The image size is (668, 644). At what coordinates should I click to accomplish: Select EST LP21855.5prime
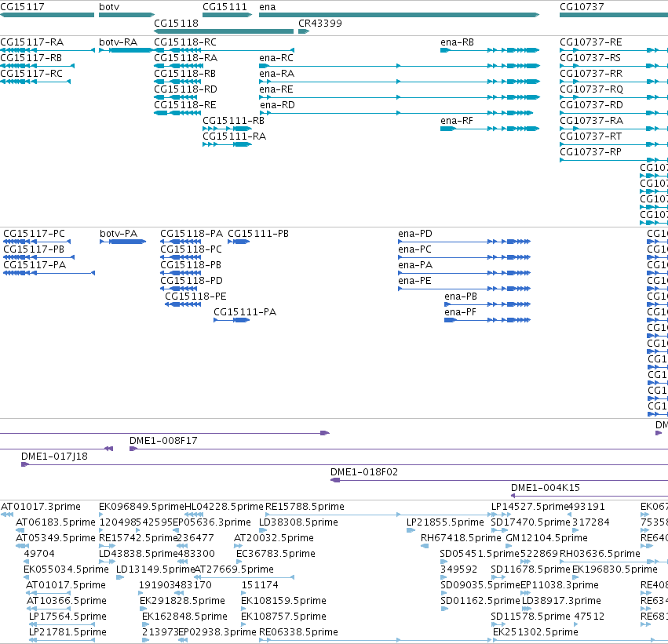point(411,530)
